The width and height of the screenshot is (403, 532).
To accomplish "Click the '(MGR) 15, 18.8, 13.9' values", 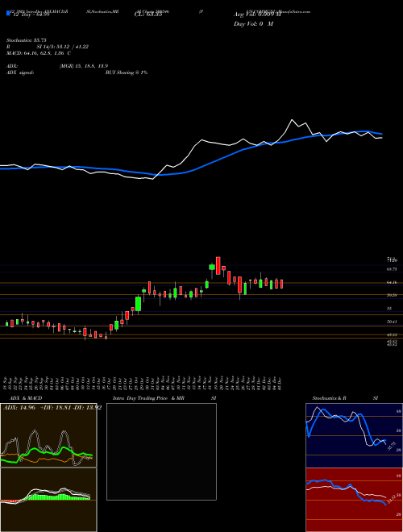I will point(84,66).
